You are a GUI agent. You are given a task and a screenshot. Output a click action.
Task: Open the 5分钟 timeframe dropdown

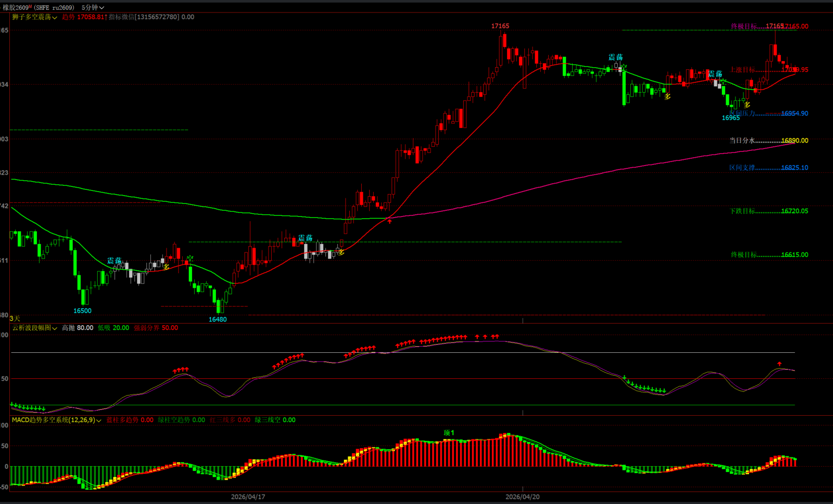pos(92,8)
